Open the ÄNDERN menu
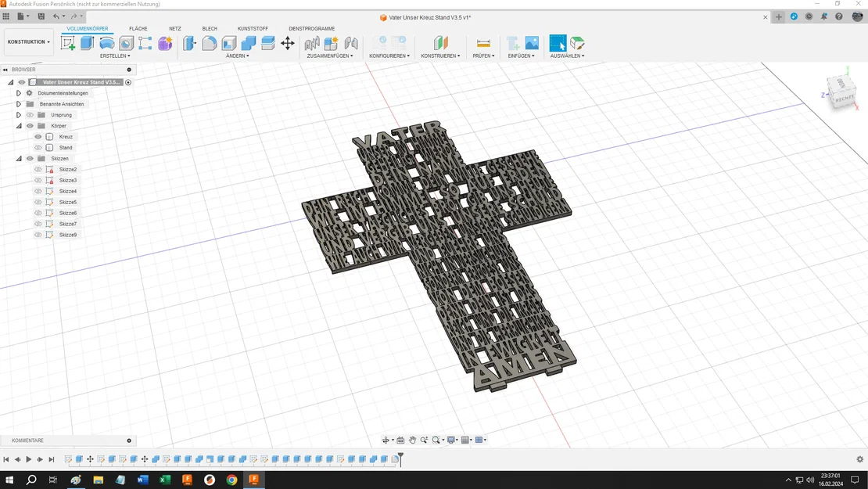This screenshot has height=489, width=868. click(x=237, y=56)
